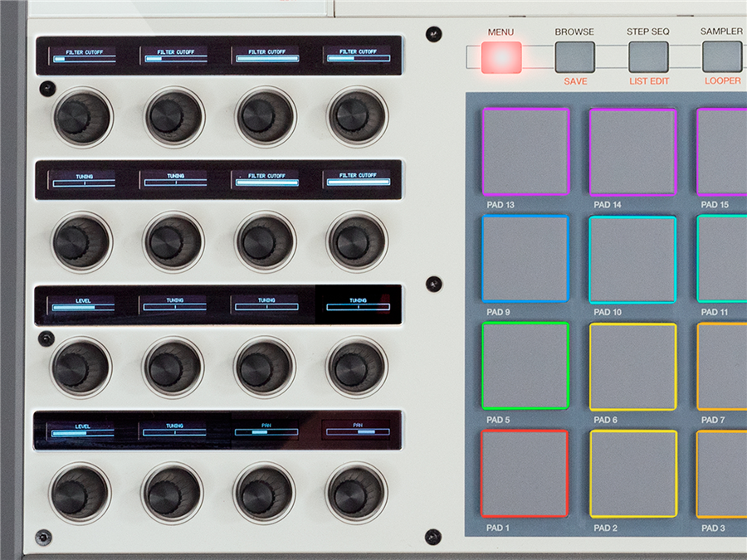Click the first PAN display in bottom row
This screenshot has height=560, width=747.
point(266,430)
